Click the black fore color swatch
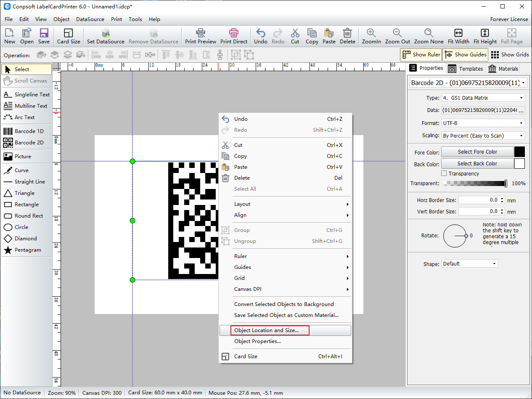The width and height of the screenshot is (532, 399). pos(519,152)
